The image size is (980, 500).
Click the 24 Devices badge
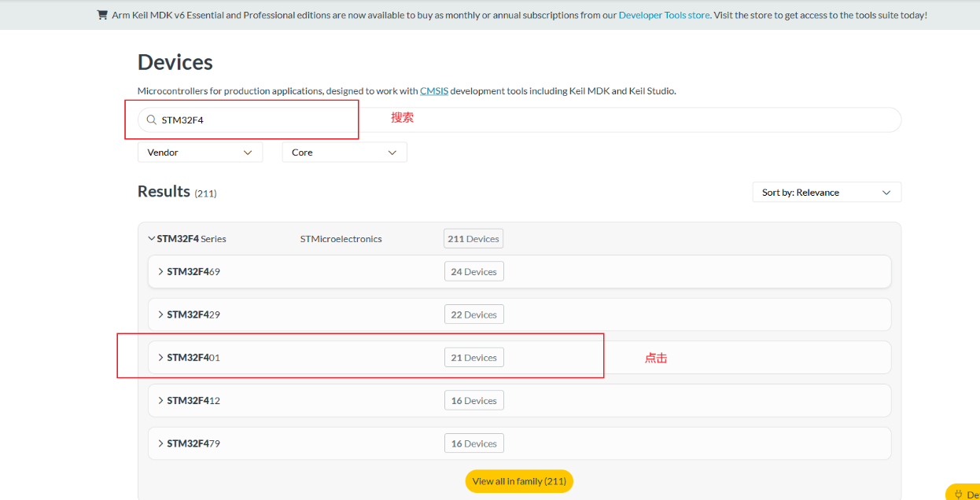point(474,272)
